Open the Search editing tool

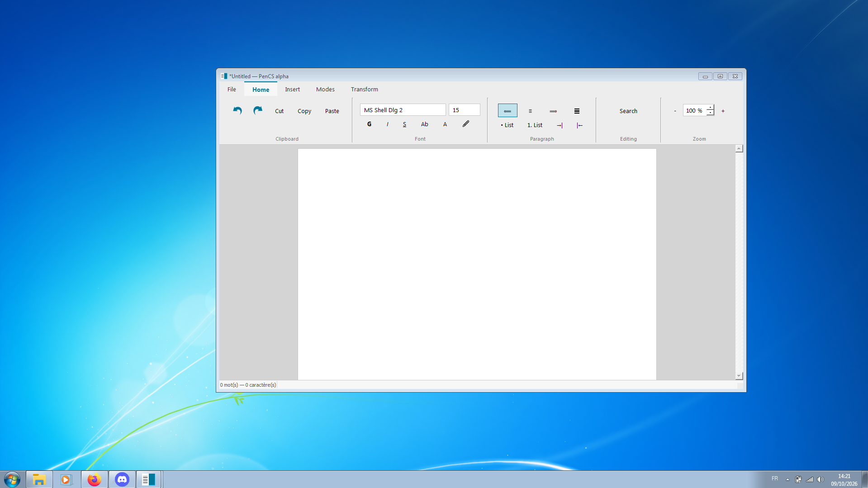628,111
